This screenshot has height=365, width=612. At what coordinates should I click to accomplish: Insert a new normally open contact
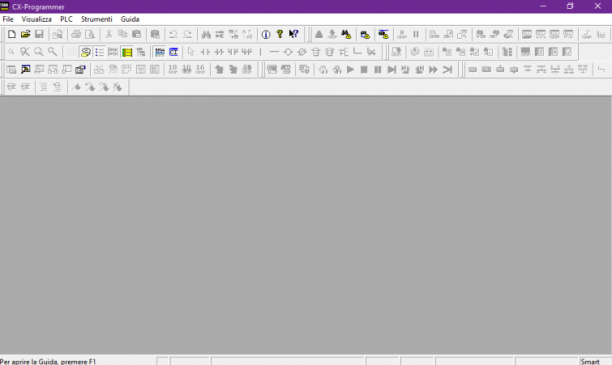coord(205,52)
